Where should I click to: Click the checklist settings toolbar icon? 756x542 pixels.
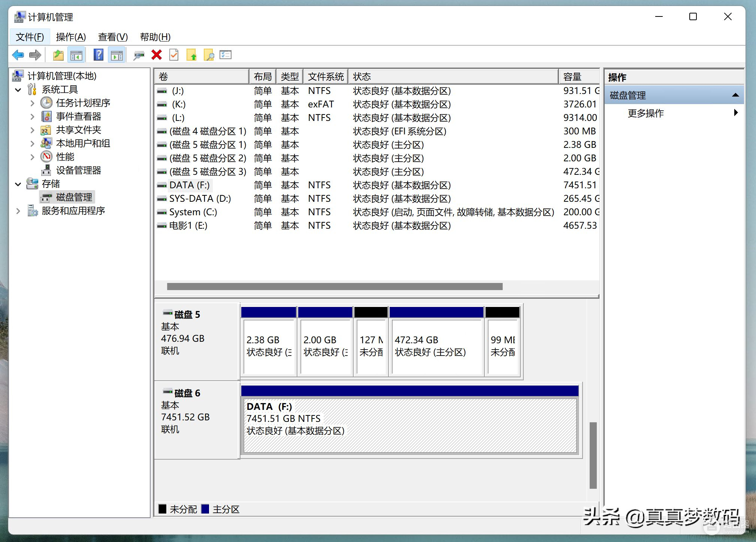tap(226, 55)
